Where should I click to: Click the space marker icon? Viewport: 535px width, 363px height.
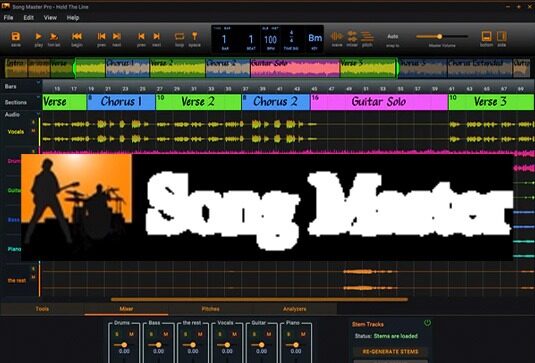pyautogui.click(x=194, y=36)
